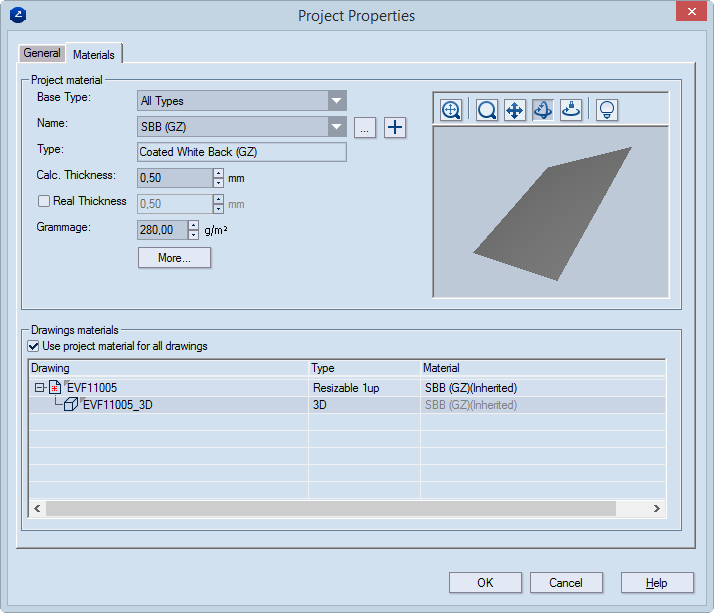The width and height of the screenshot is (714, 613).
Task: Select the Materials tab
Action: 94,54
